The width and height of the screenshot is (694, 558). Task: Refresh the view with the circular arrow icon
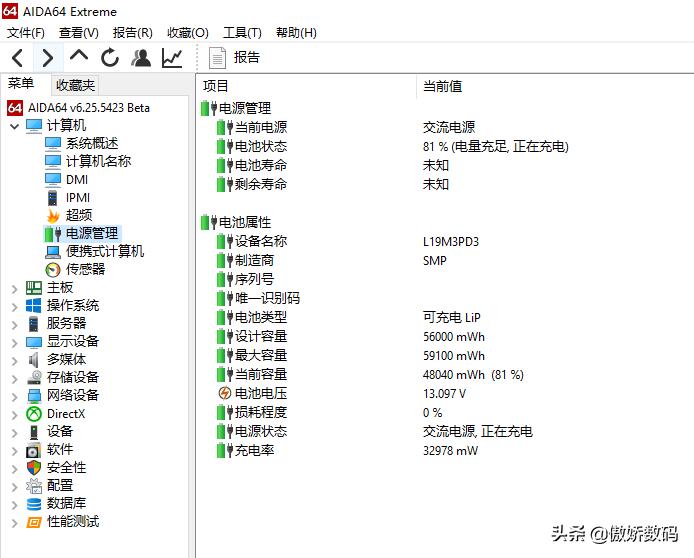(x=110, y=58)
